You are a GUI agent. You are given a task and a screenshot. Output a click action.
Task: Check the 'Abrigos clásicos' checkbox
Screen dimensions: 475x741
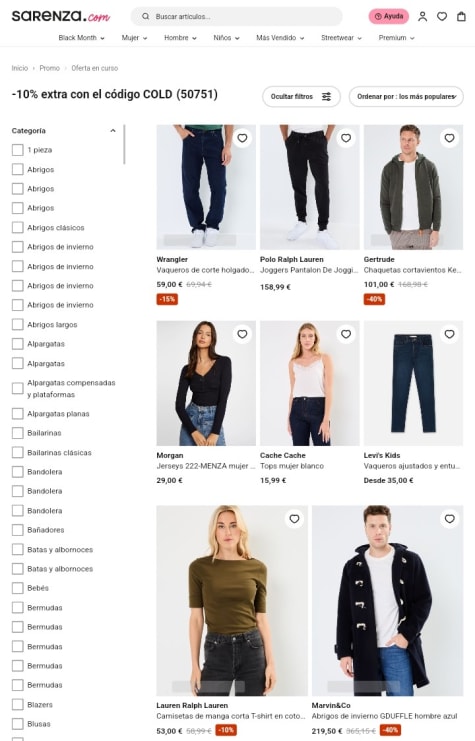(17, 227)
